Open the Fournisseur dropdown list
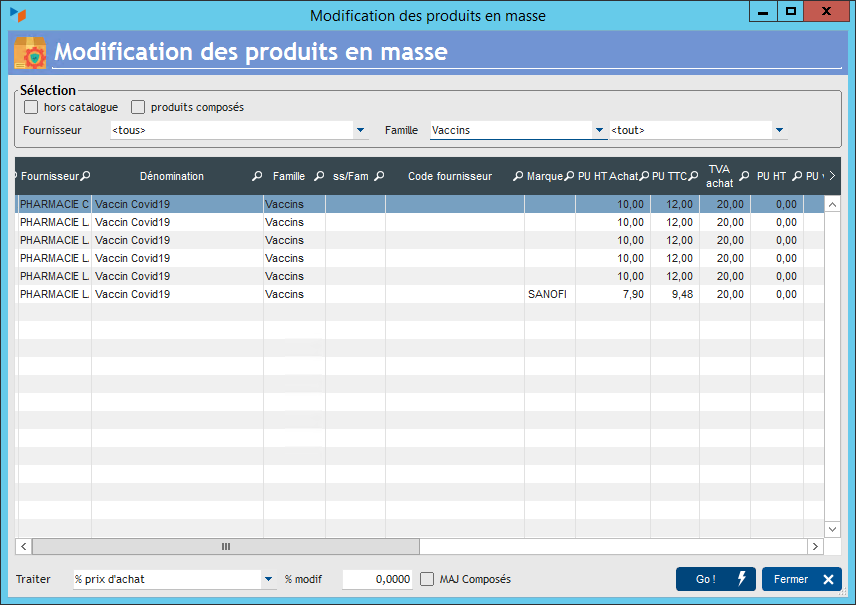 pyautogui.click(x=361, y=130)
